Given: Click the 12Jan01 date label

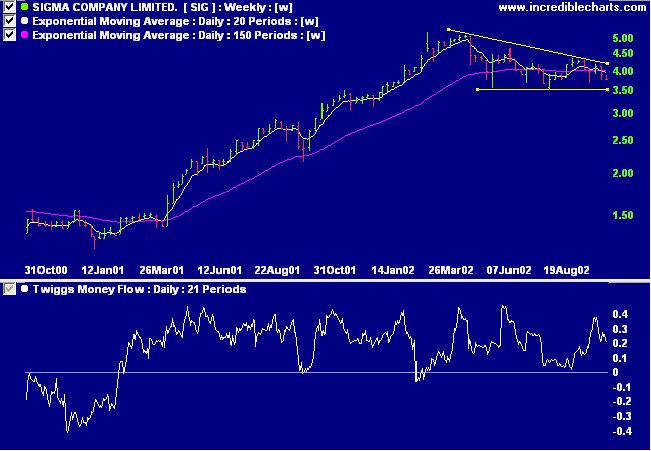Looking at the screenshot, I should coord(103,270).
